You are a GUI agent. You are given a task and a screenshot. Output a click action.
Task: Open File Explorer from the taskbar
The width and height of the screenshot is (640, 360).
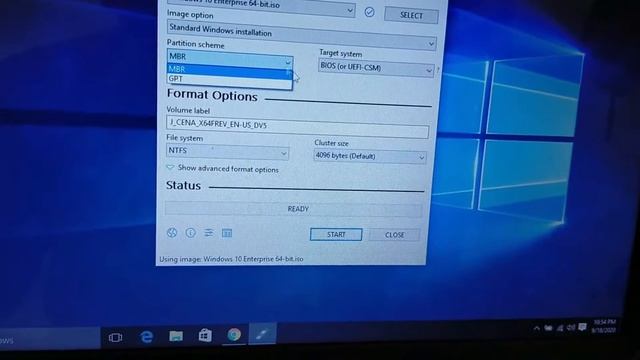click(x=176, y=336)
